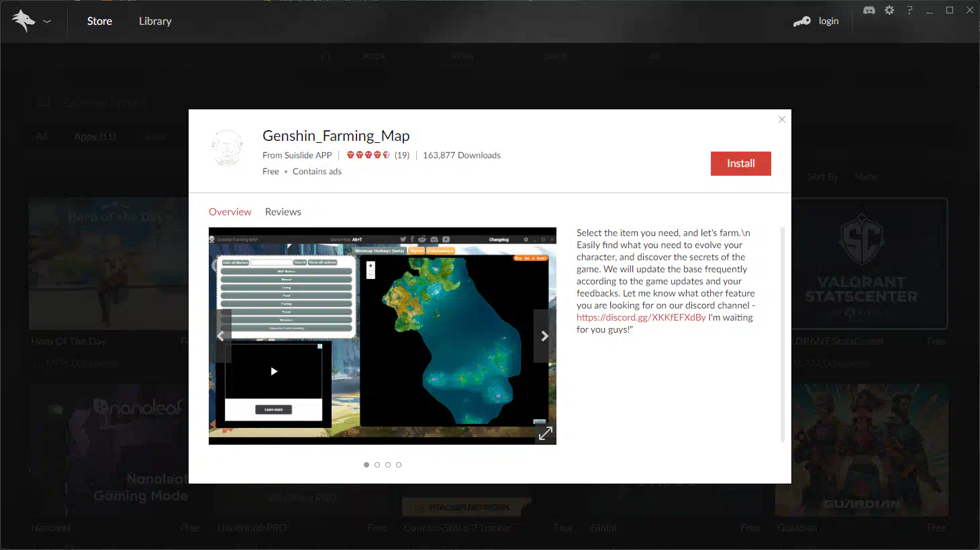Click the Suislide APP developer avatar
980x550 pixels.
tap(228, 148)
